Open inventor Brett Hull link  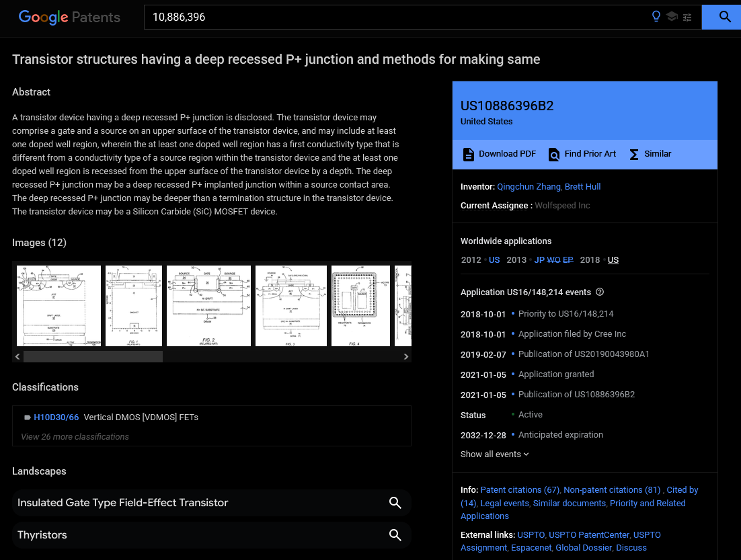(x=583, y=187)
